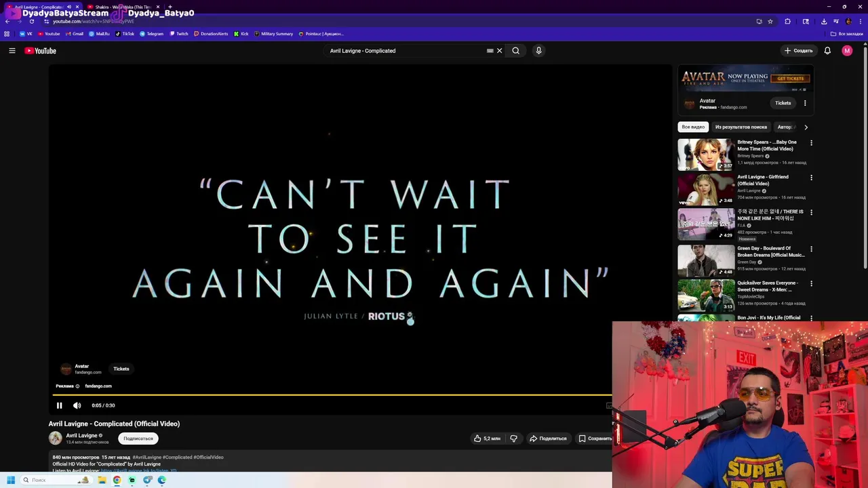Reload the page
This screenshot has height=488, width=868.
(32, 21)
